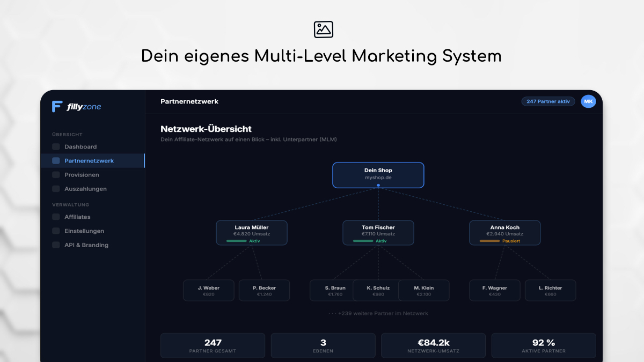
Task: Click the Auszahlungen sidebar icon square
Action: 56,189
